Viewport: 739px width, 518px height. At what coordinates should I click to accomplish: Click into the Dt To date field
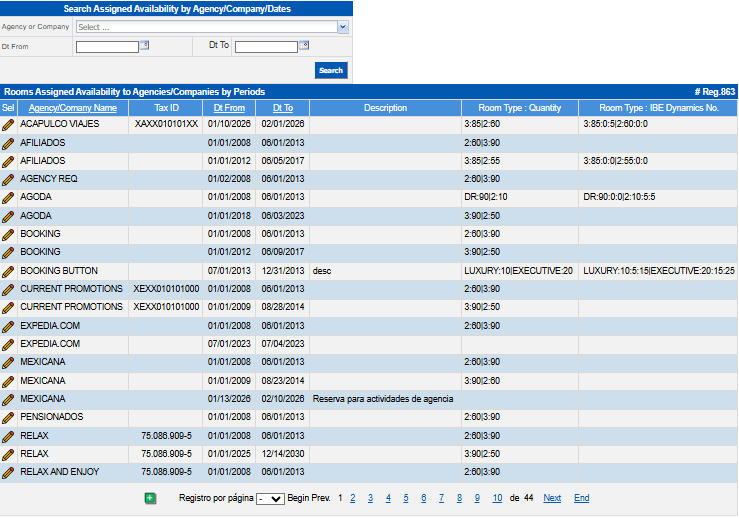(266, 46)
